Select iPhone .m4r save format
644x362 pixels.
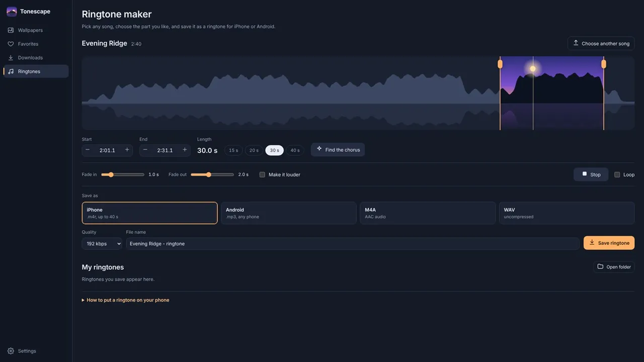pyautogui.click(x=150, y=213)
